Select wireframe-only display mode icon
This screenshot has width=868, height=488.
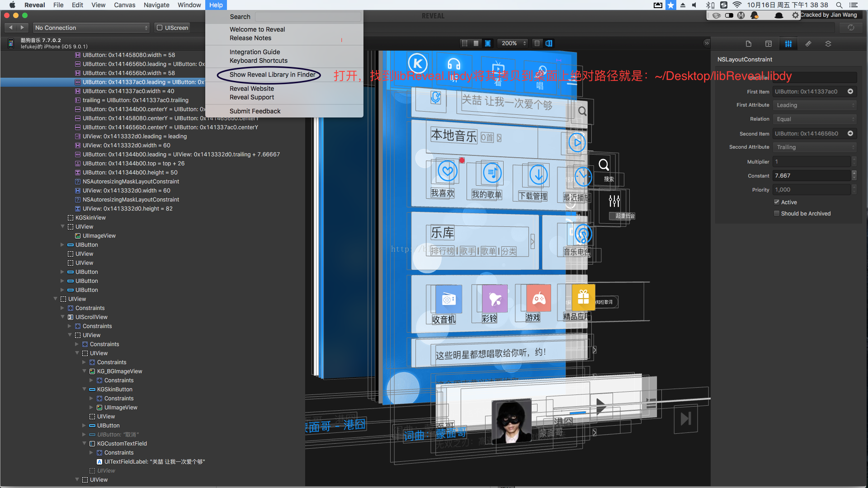pyautogui.click(x=464, y=43)
